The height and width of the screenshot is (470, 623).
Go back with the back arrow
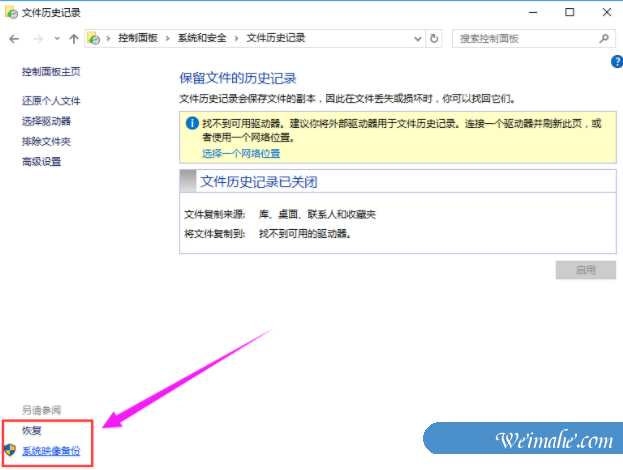[14, 39]
